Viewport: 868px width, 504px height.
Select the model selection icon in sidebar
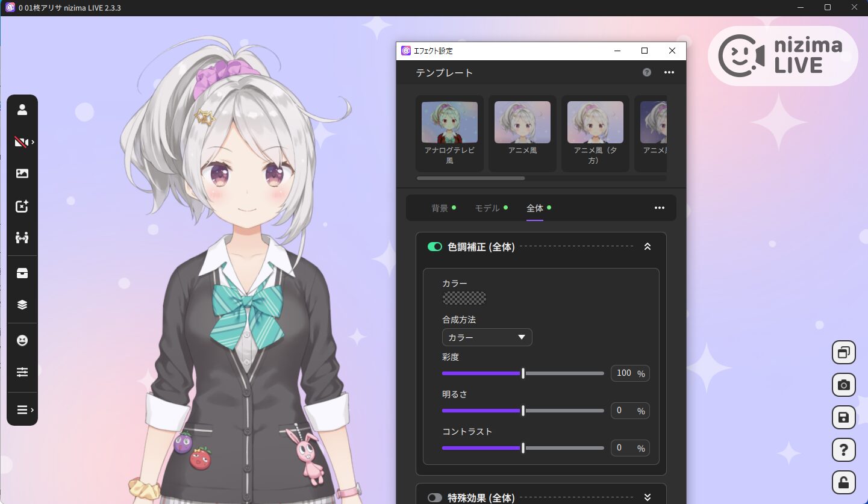(22, 109)
